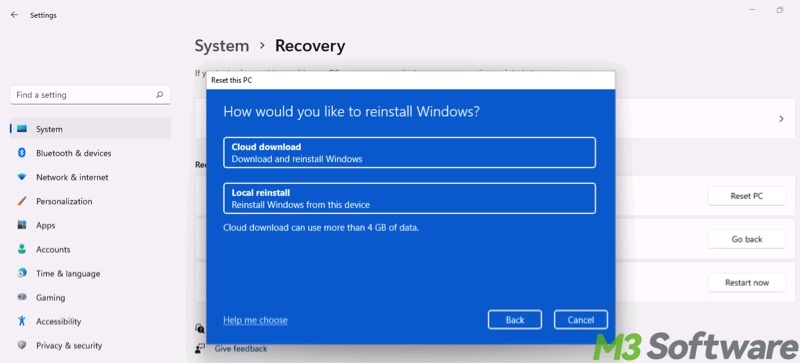Click the Gaming controller icon
Viewport: 800px width, 363px height.
21,297
